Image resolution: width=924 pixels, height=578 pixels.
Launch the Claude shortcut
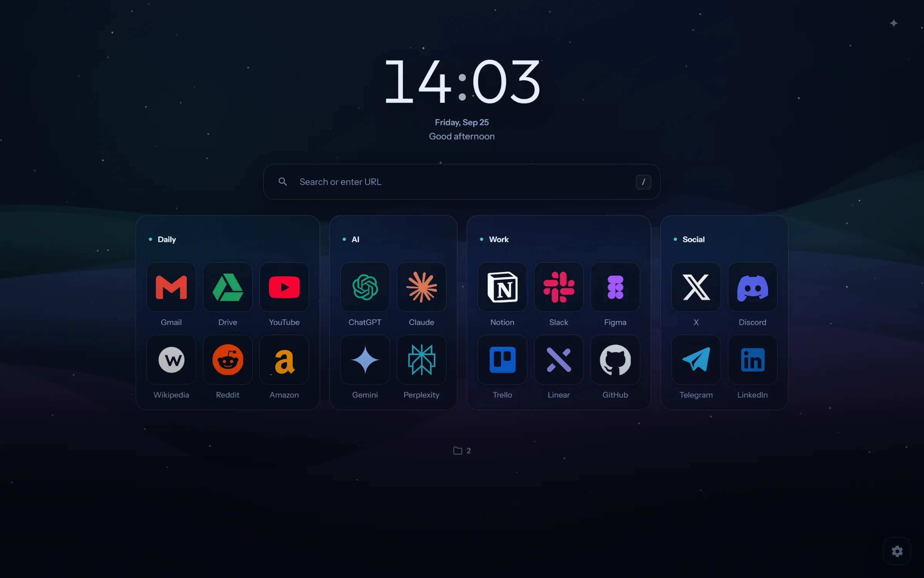tap(422, 287)
